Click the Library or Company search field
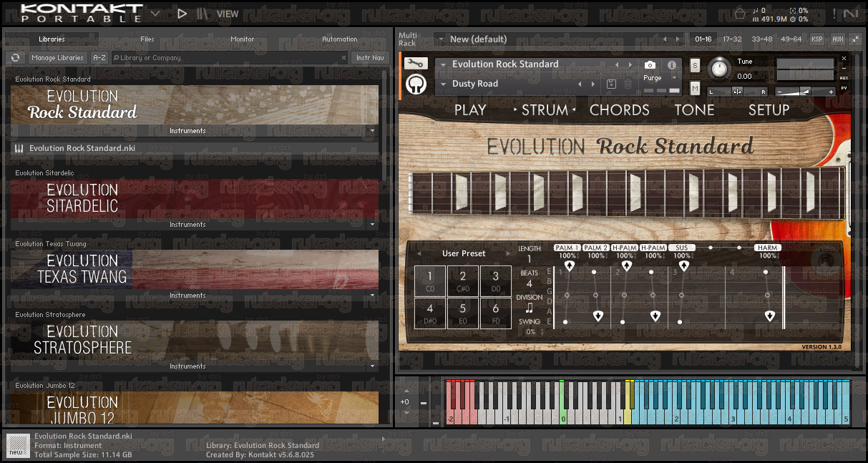Viewport: 868px width, 463px height. (x=230, y=57)
